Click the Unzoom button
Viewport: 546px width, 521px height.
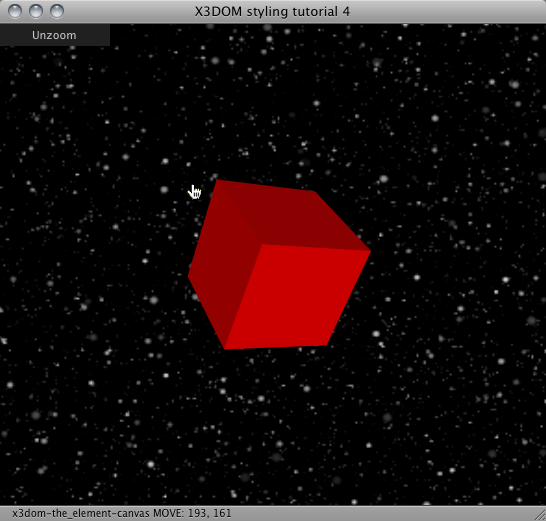tap(54, 35)
